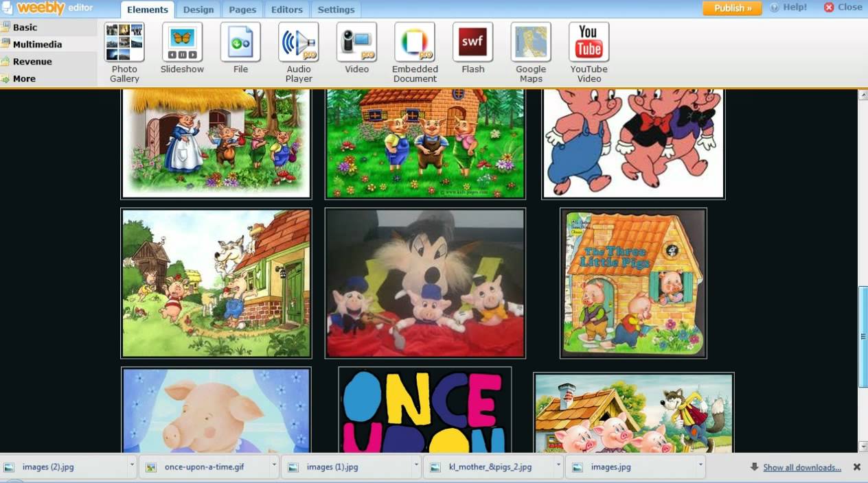Select the Multimedia elements category
This screenshot has height=483, width=868.
[x=48, y=45]
